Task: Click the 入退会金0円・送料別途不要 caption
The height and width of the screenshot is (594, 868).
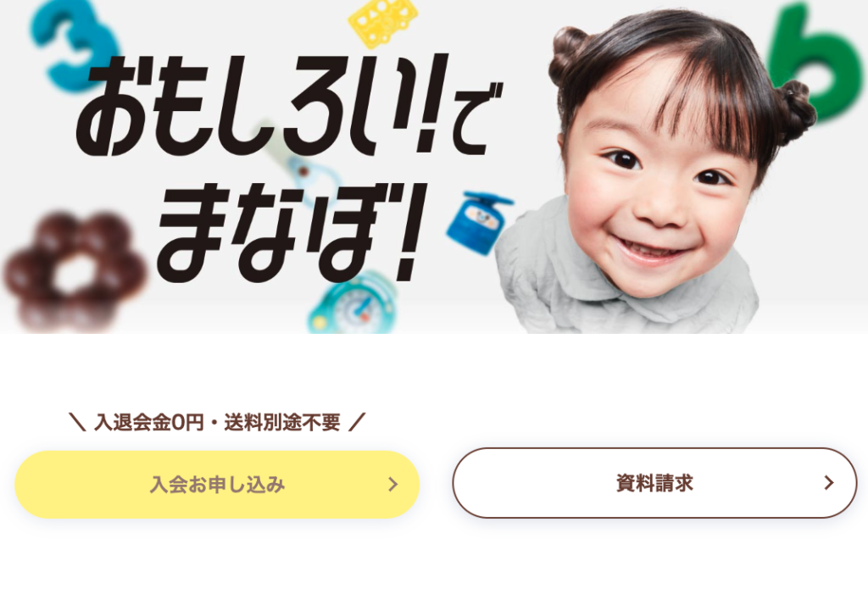Action: [217, 422]
